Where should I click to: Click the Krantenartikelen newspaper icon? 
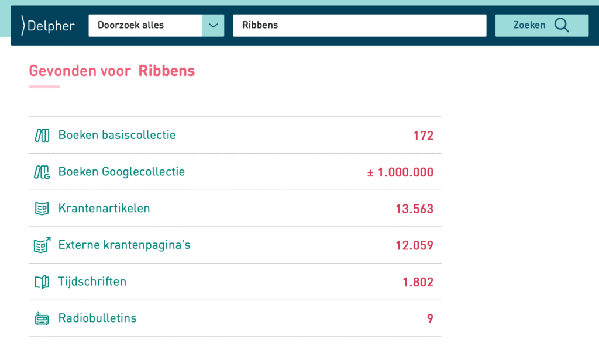(42, 209)
